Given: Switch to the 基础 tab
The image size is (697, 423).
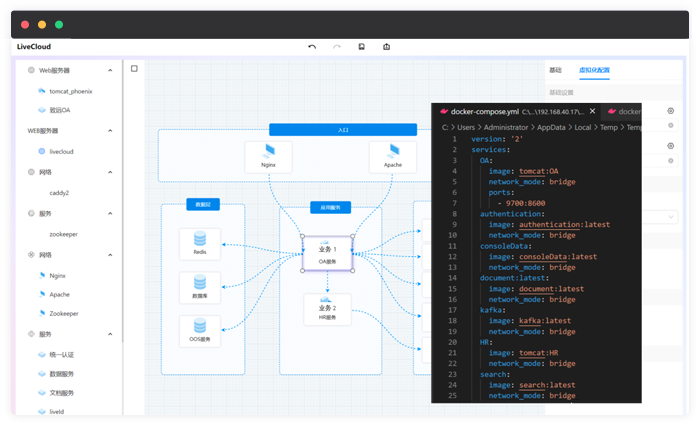Looking at the screenshot, I should [x=555, y=70].
